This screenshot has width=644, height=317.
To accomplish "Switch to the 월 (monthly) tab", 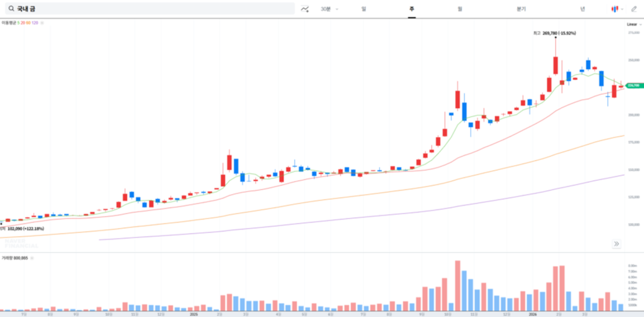I will tap(460, 9).
